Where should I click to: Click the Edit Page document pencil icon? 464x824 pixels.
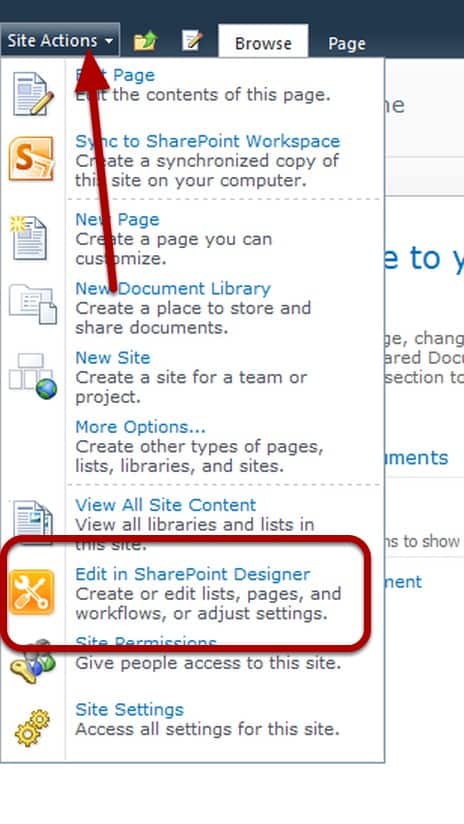click(x=33, y=94)
